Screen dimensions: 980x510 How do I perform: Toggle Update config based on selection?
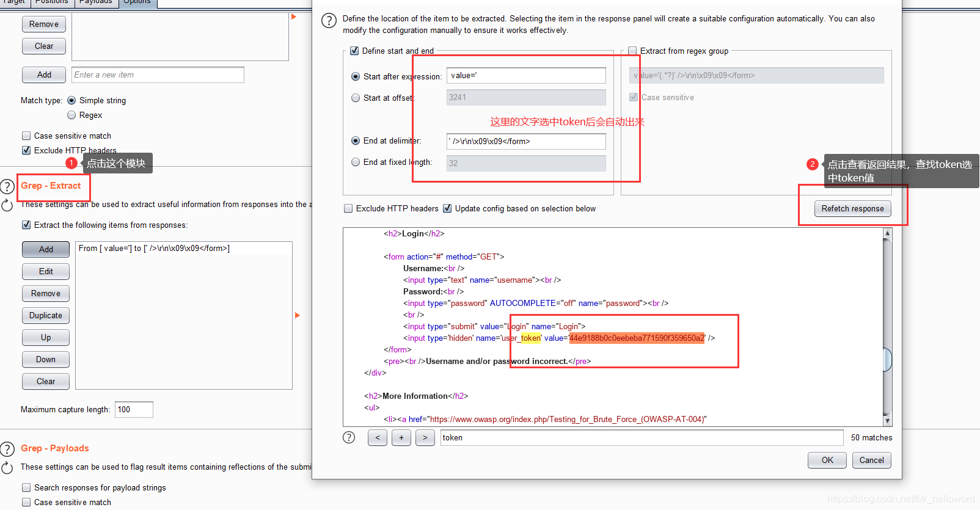pyautogui.click(x=447, y=208)
